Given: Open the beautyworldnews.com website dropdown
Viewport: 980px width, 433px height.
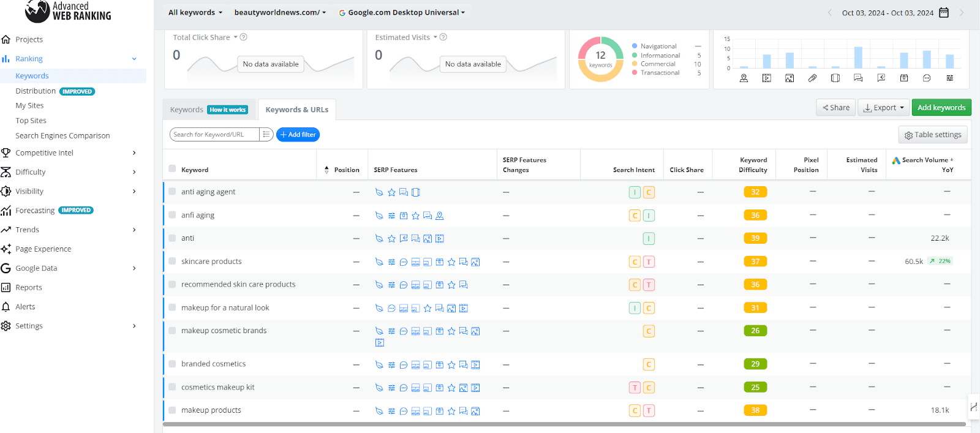Looking at the screenshot, I should [280, 12].
